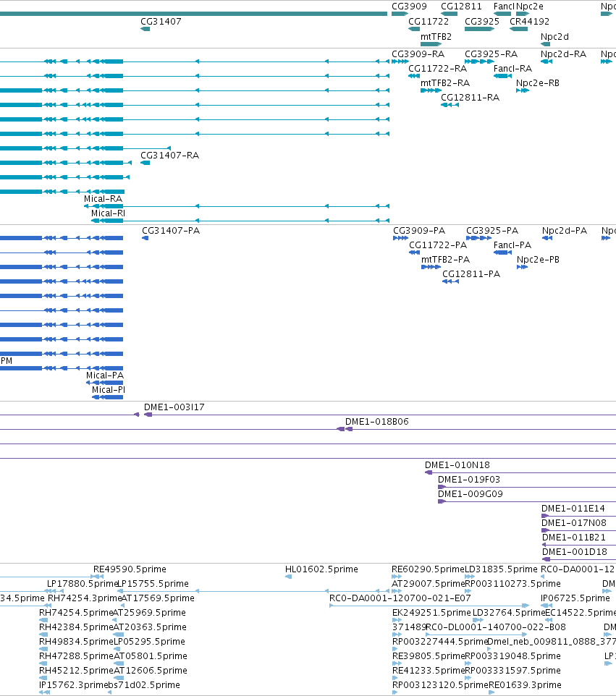Click the DME1-019F03 BAC label

coord(469,480)
